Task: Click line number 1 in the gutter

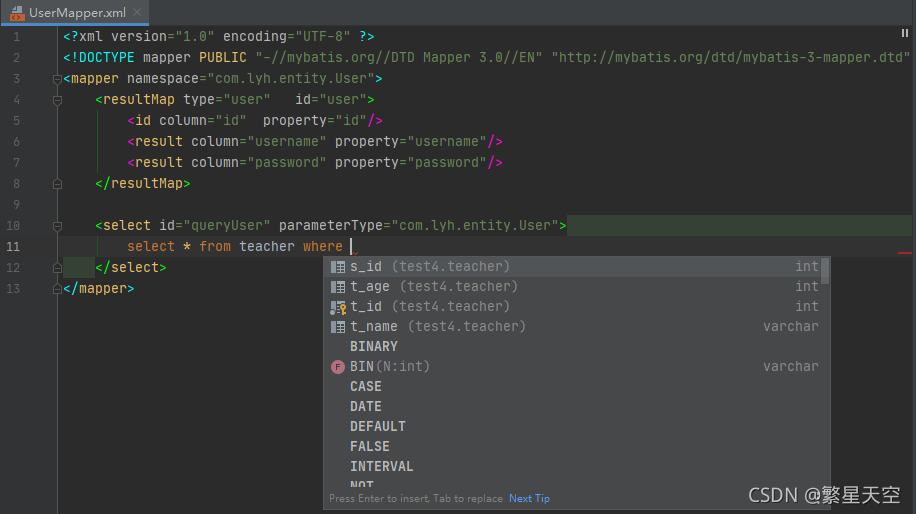Action: [x=16, y=36]
